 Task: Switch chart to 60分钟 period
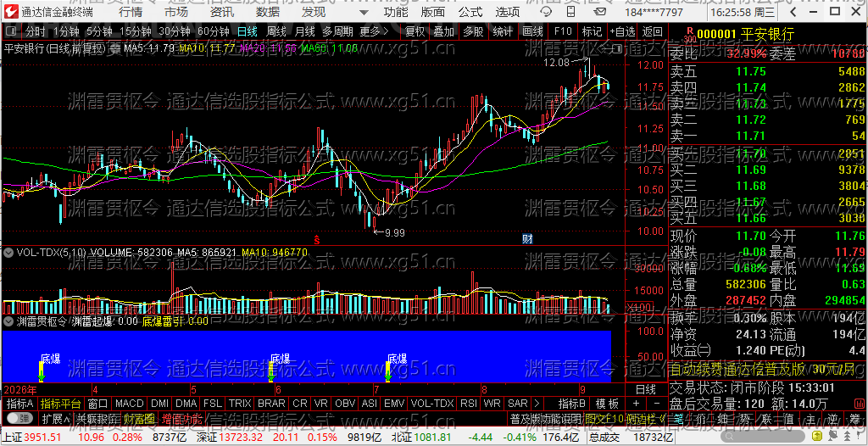point(213,31)
